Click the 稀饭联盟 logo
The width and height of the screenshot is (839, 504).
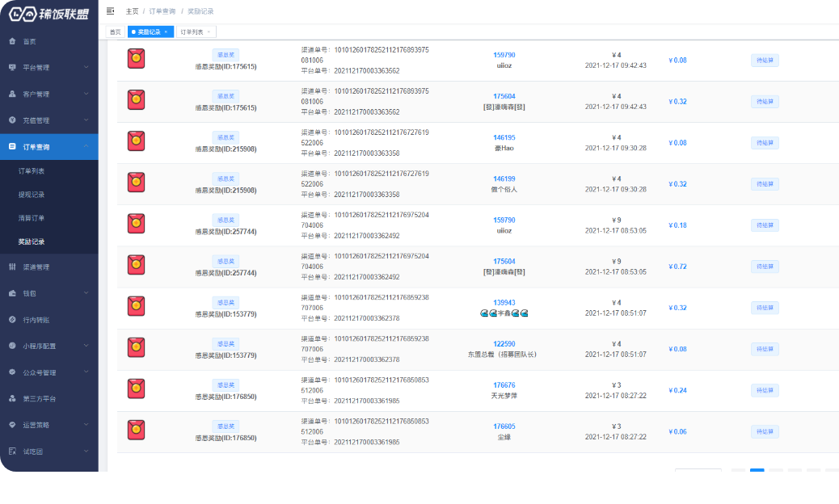click(x=48, y=13)
